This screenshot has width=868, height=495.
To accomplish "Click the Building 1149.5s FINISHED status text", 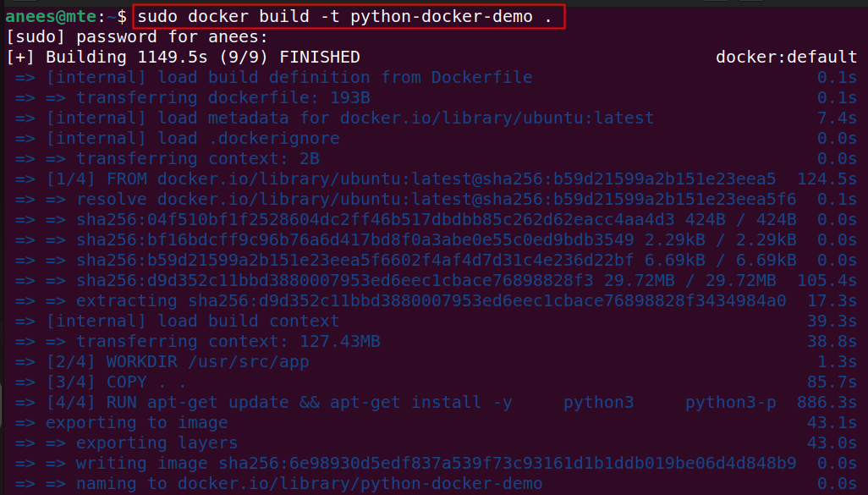I will click(203, 58).
